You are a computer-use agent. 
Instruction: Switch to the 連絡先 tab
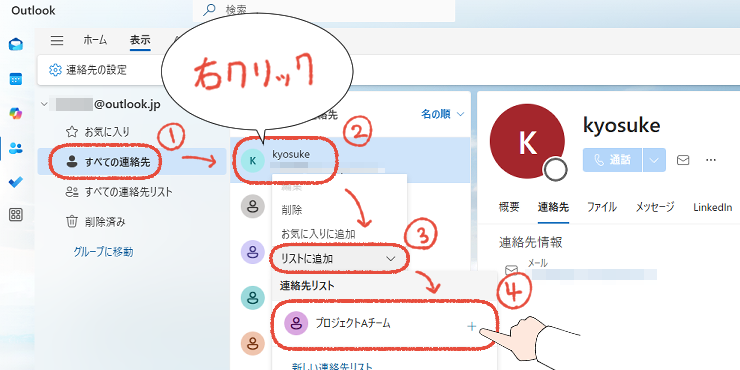pos(553,207)
